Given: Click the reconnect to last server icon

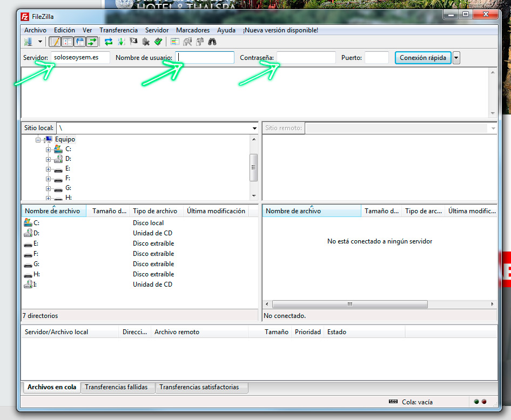Looking at the screenshot, I should 158,42.
